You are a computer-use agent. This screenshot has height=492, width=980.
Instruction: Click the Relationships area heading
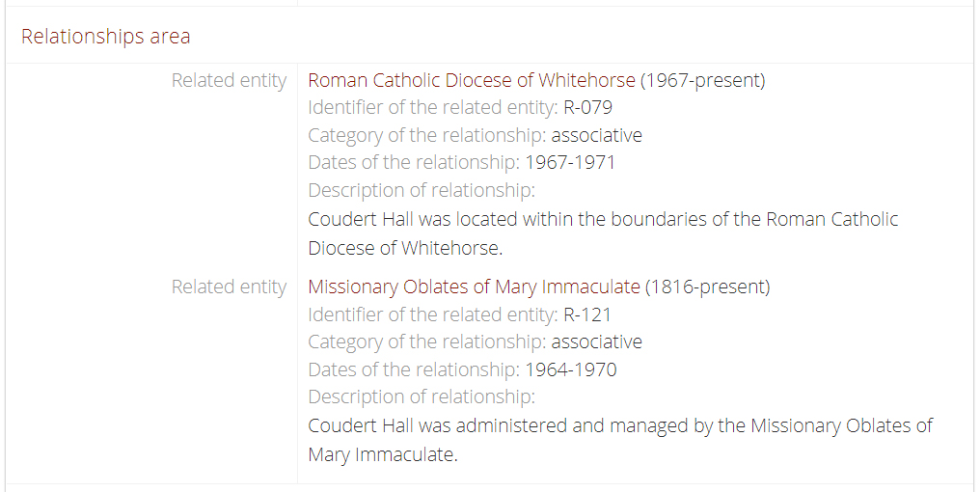[x=106, y=37]
